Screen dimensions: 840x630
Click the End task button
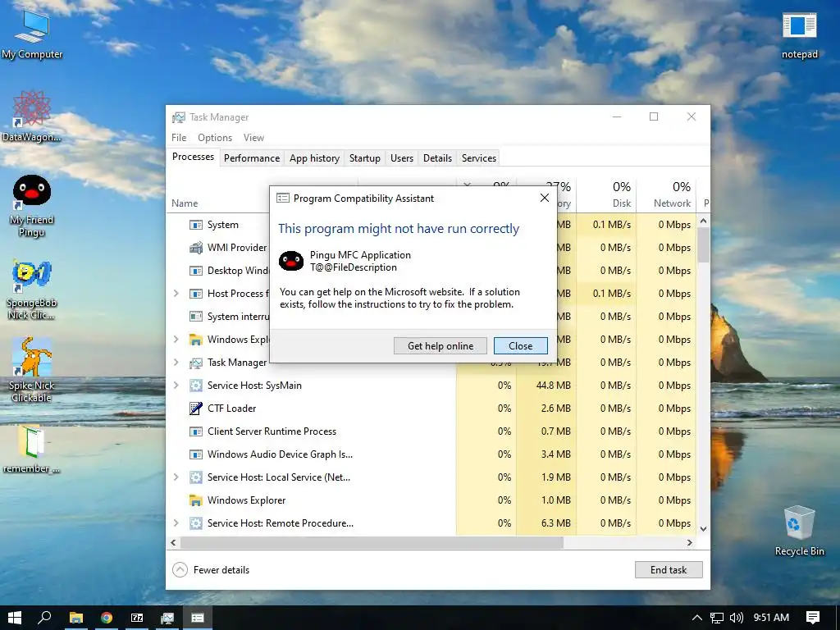click(669, 570)
